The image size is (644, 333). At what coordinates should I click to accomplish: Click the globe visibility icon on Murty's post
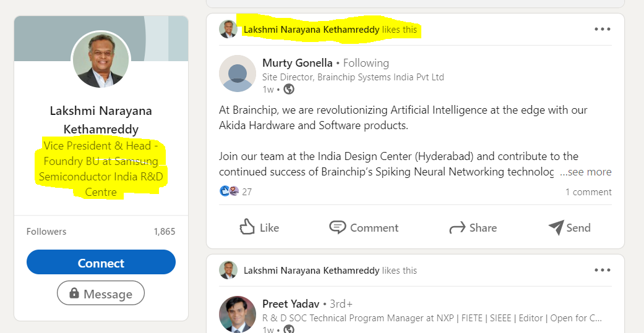[289, 89]
